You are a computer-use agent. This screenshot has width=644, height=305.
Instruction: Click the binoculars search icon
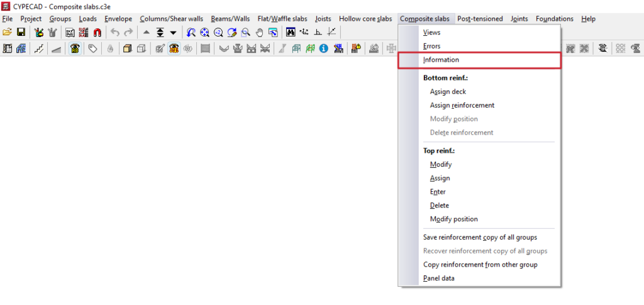coord(291,33)
